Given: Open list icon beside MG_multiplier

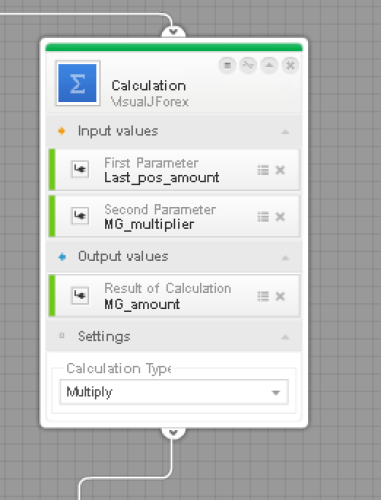Looking at the screenshot, I should click(263, 217).
